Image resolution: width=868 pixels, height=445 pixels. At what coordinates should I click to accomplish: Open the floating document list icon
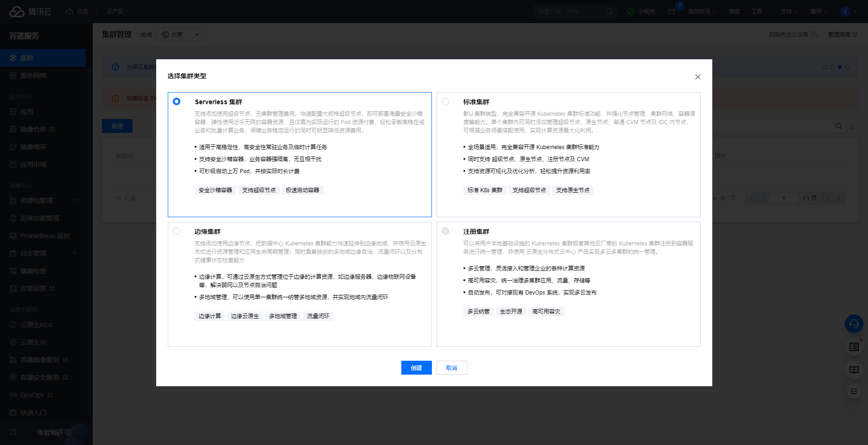tap(854, 347)
